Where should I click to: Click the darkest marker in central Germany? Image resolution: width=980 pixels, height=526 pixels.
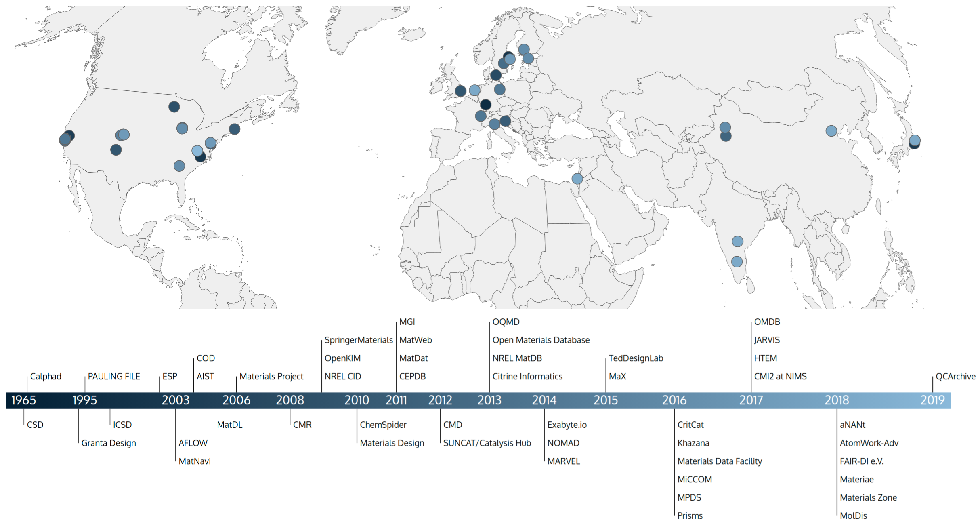point(485,105)
